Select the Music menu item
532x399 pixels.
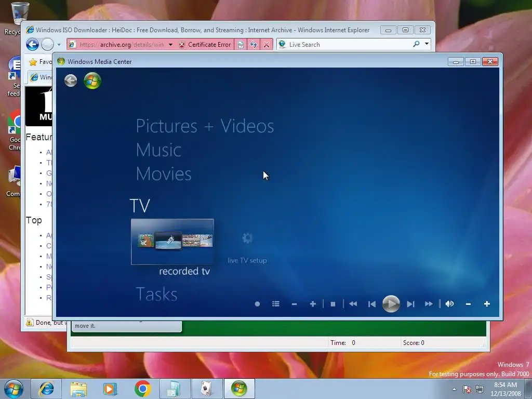click(x=158, y=150)
